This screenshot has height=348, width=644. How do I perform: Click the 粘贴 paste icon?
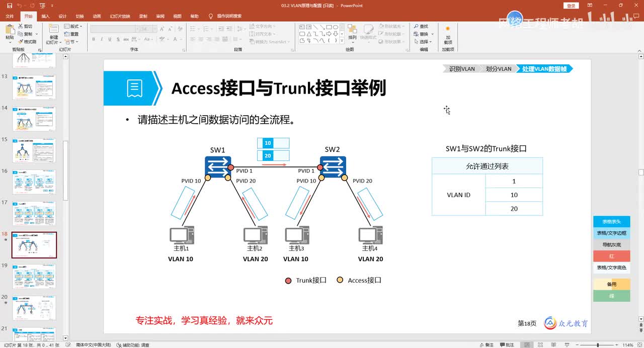click(x=10, y=29)
